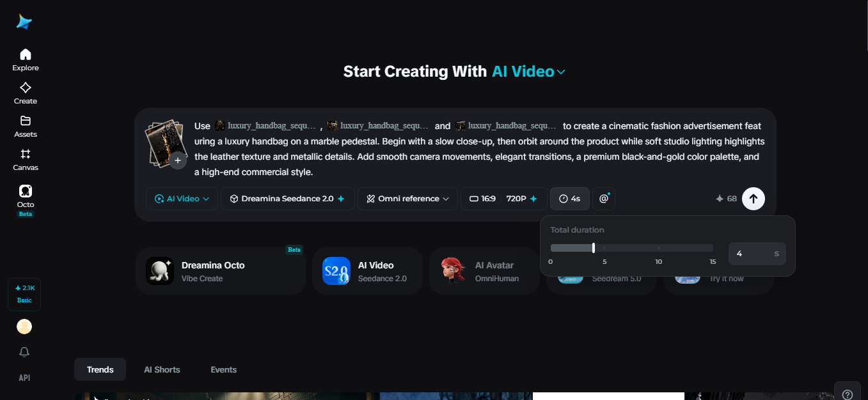This screenshot has height=400, width=868.
Task: Open the AI Video mode dropdown
Action: (182, 199)
